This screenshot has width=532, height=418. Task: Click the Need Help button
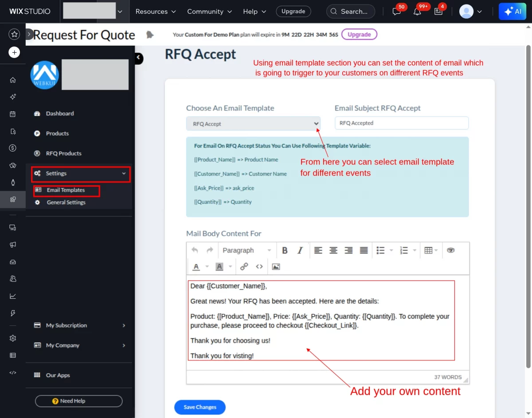(79, 401)
